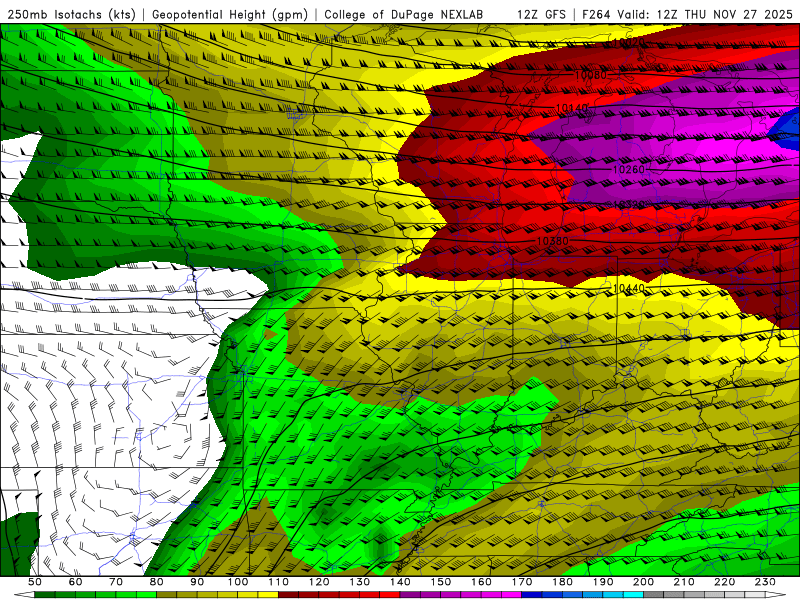Select the 10380 height contour label
The image size is (800, 600).
coord(553,240)
